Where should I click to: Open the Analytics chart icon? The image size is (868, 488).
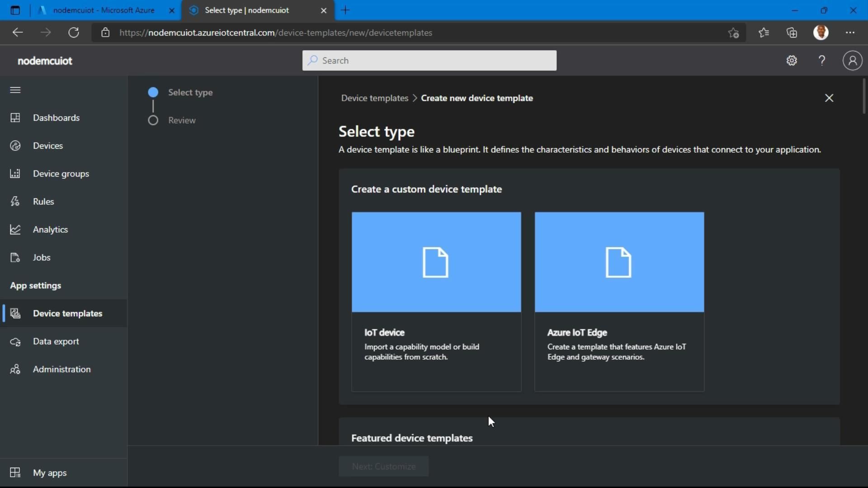pyautogui.click(x=15, y=230)
